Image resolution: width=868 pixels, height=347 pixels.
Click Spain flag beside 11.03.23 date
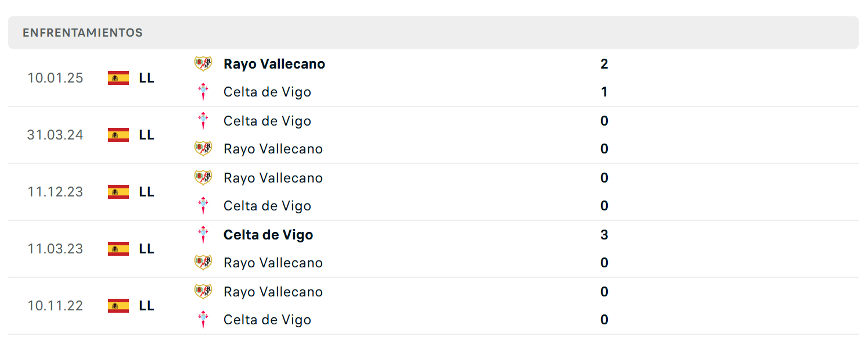[x=118, y=249]
